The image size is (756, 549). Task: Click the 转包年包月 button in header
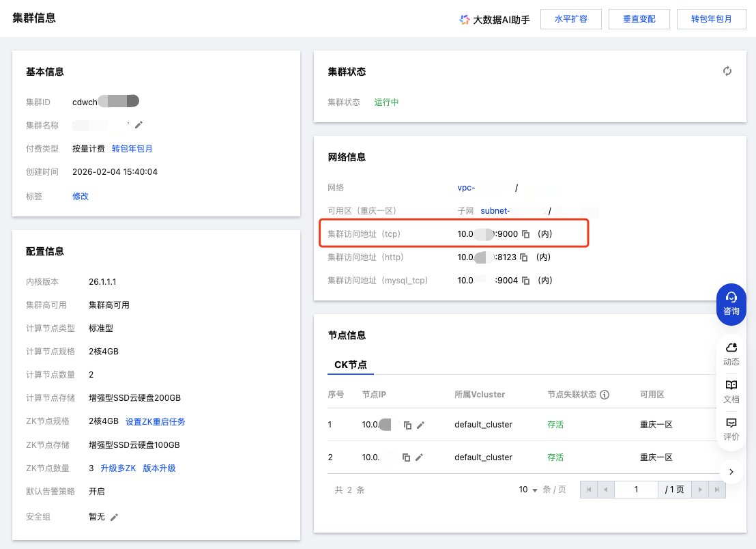click(711, 19)
